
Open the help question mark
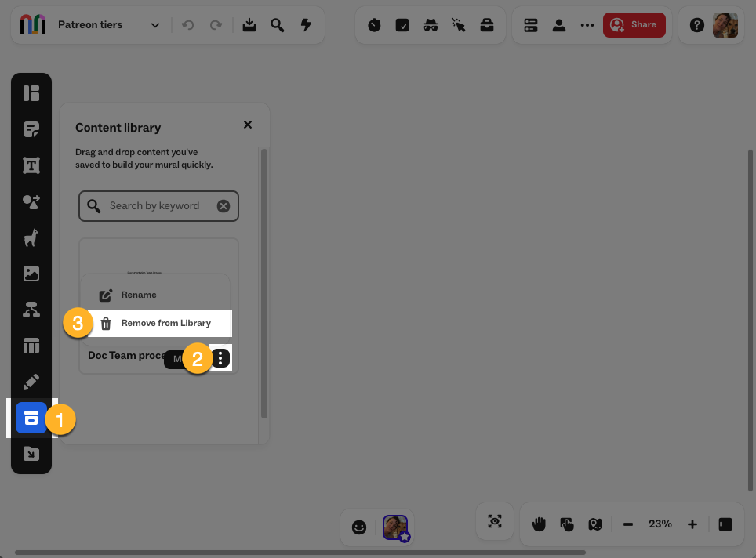(x=696, y=25)
